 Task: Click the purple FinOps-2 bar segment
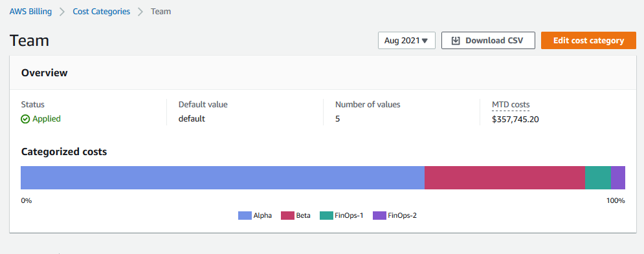pyautogui.click(x=618, y=178)
